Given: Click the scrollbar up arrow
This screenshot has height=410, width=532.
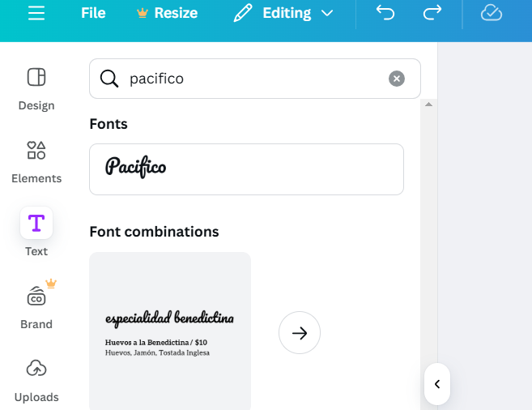Looking at the screenshot, I should (x=429, y=105).
